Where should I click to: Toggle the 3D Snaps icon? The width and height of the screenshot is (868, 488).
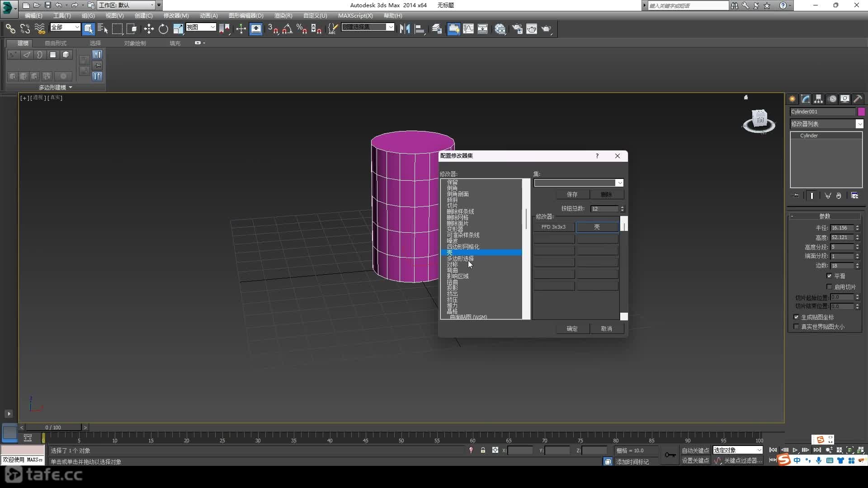pyautogui.click(x=273, y=29)
